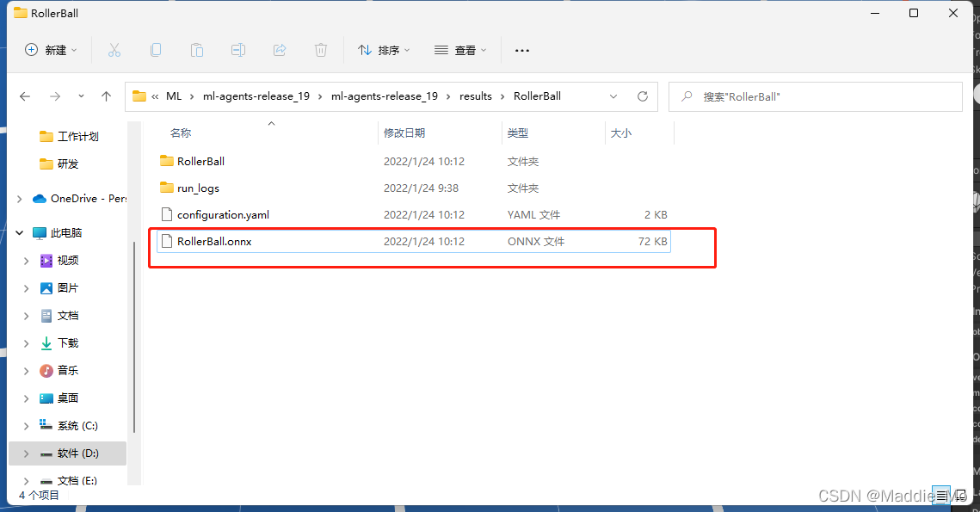980x512 pixels.
Task: Click ML in the address breadcrumb
Action: pyautogui.click(x=174, y=96)
